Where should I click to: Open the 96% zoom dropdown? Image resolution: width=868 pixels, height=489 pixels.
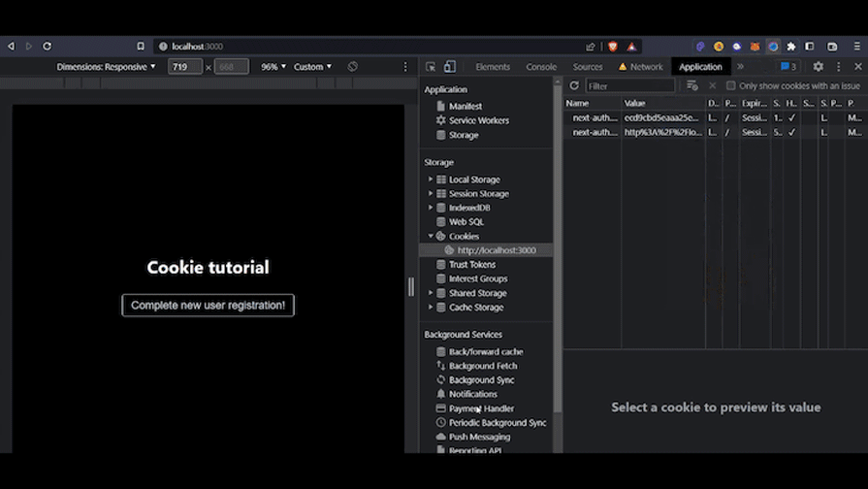click(273, 67)
